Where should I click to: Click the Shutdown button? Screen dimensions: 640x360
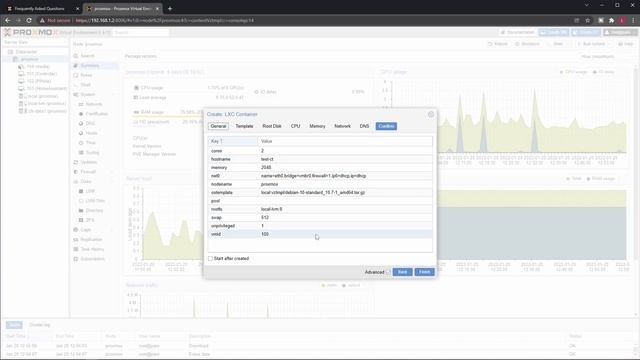coord(527,44)
